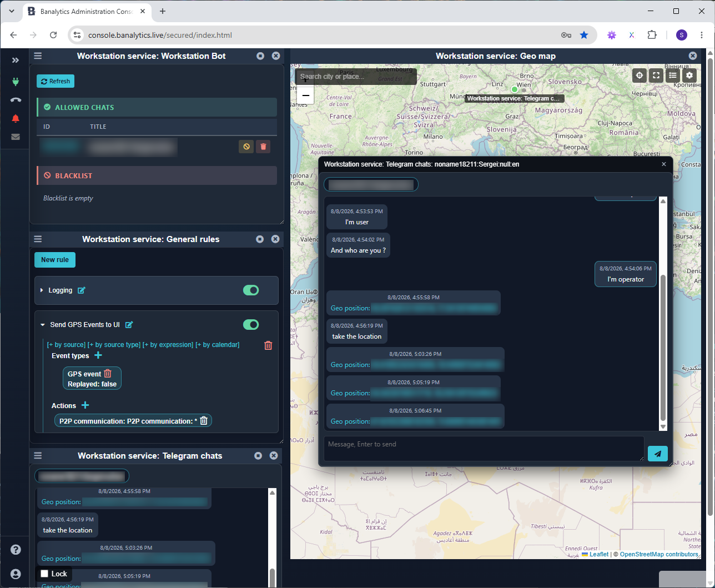Click the [+ by source type] filter link

pyautogui.click(x=114, y=345)
